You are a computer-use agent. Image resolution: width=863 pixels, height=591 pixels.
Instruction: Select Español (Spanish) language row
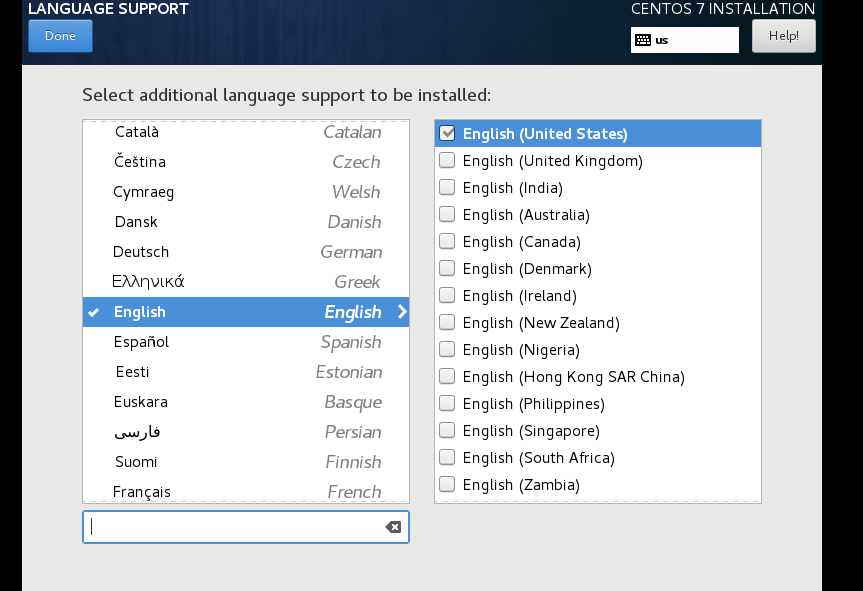click(x=246, y=342)
